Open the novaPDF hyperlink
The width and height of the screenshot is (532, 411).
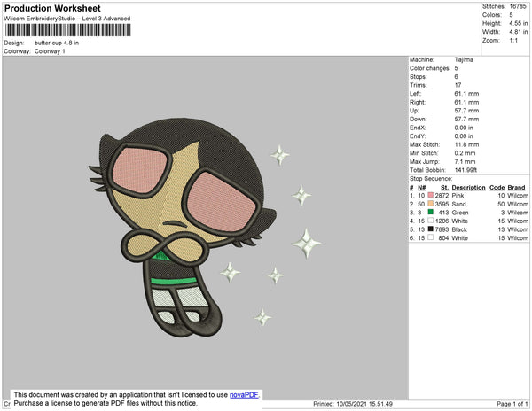[x=244, y=395]
